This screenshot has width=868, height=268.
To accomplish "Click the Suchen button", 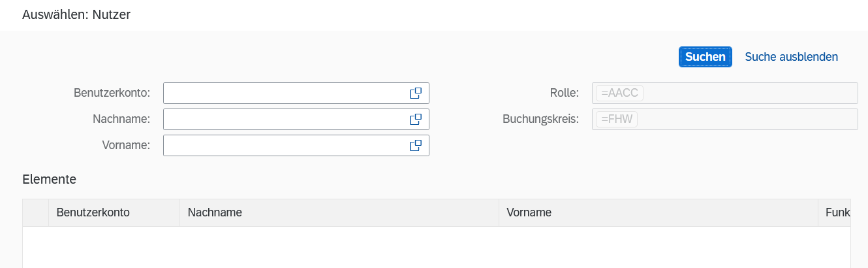I will point(705,57).
